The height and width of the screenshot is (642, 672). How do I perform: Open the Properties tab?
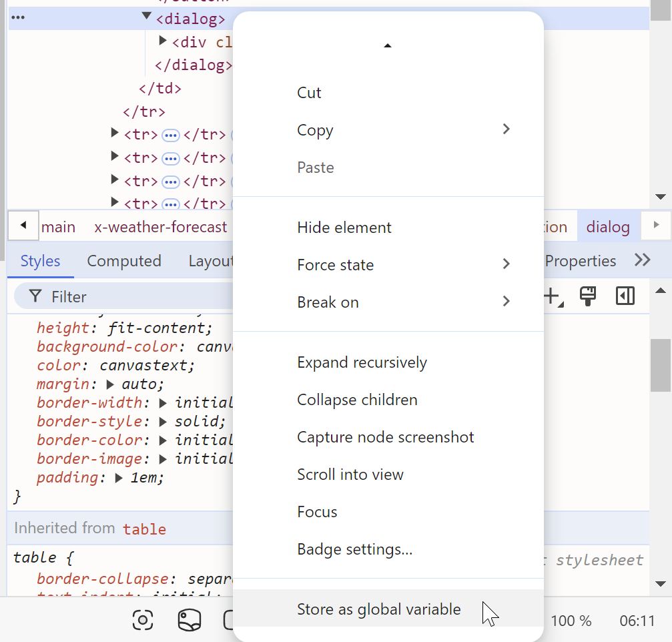coord(581,260)
